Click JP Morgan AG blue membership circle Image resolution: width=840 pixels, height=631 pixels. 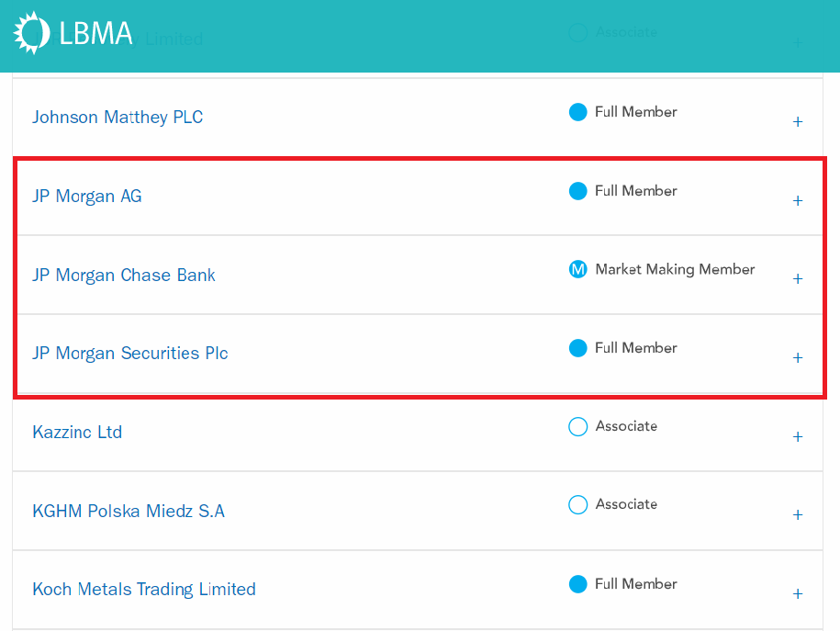pos(577,191)
